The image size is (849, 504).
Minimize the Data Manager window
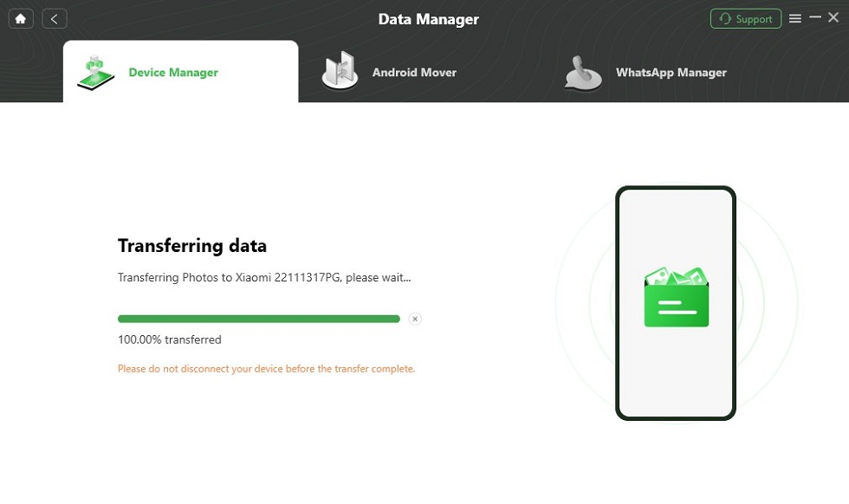pyautogui.click(x=815, y=17)
